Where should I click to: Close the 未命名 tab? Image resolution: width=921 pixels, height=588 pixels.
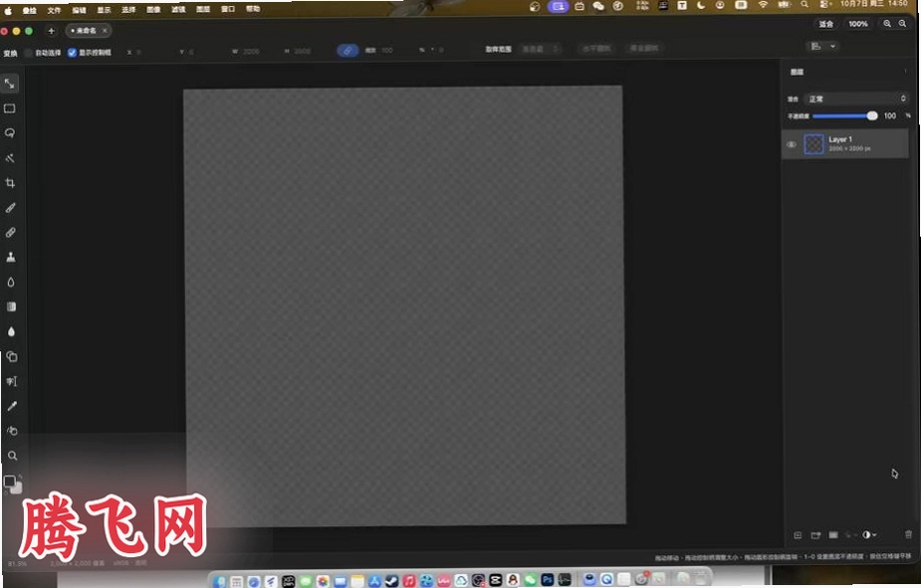click(x=105, y=31)
